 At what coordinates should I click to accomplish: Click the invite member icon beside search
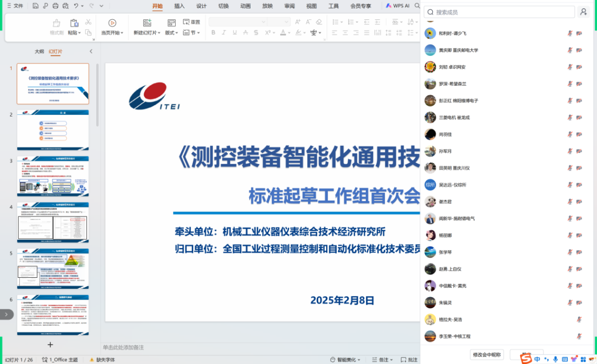click(x=583, y=12)
